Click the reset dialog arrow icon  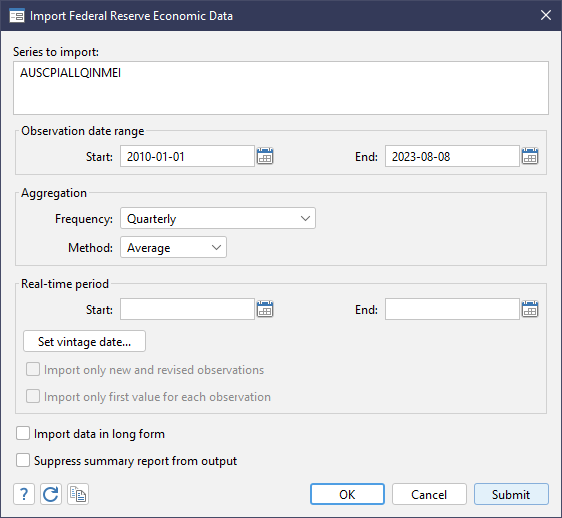click(x=51, y=494)
